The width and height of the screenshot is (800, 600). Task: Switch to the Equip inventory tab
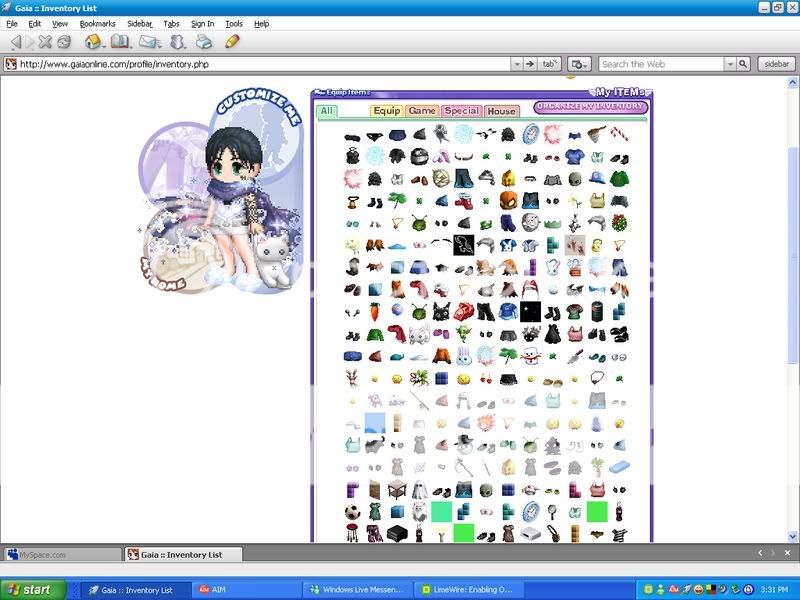(x=387, y=111)
